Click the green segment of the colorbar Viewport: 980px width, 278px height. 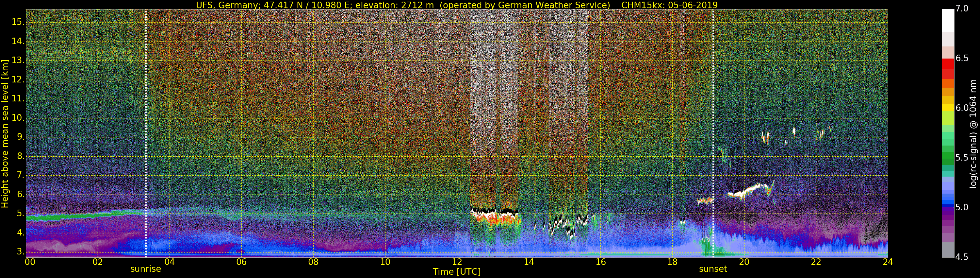[x=948, y=156]
